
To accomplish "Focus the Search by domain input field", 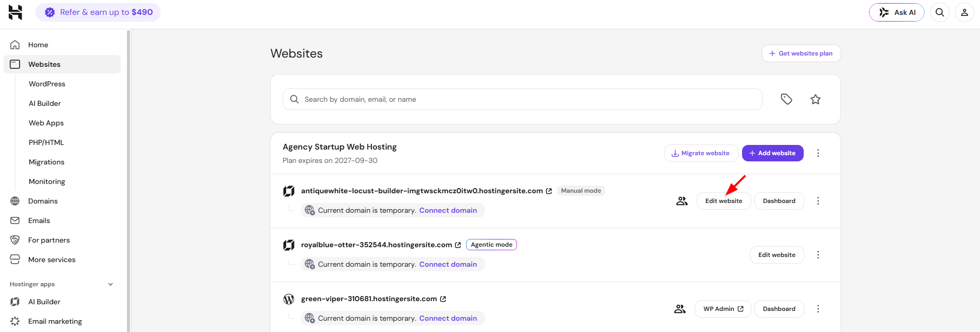I will (x=522, y=99).
